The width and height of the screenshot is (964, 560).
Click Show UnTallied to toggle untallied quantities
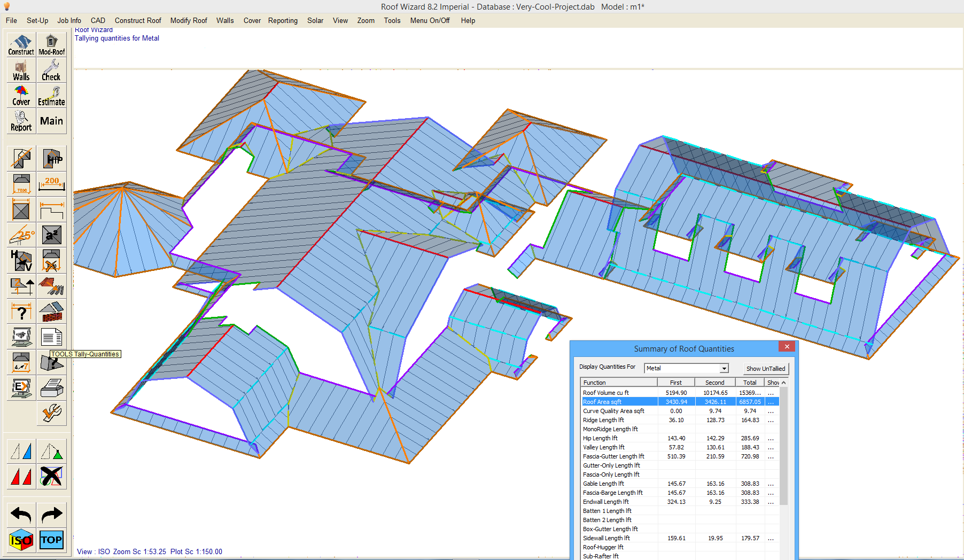point(766,368)
